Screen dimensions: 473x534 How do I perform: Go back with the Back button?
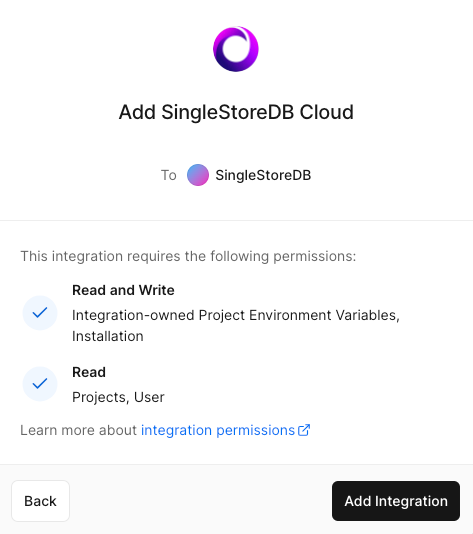(x=40, y=501)
